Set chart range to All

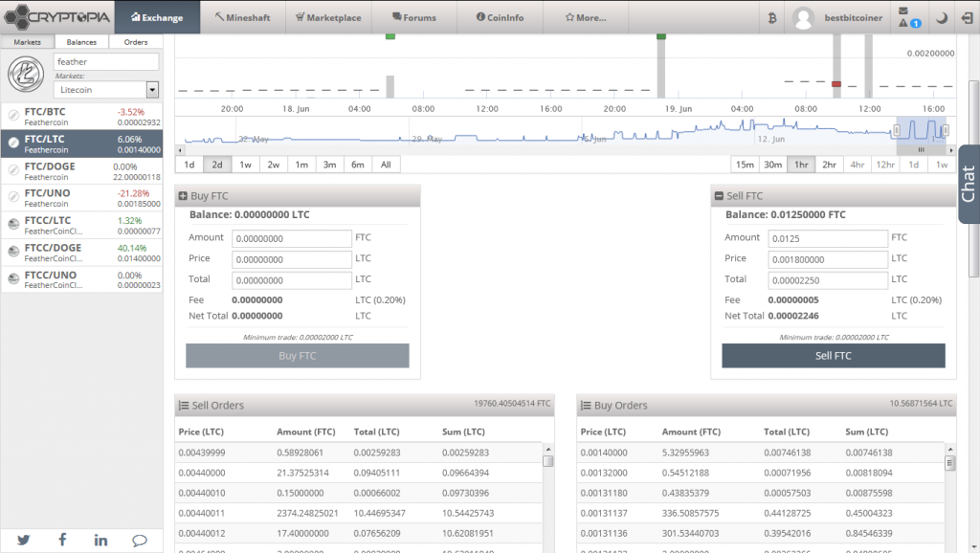tap(386, 165)
